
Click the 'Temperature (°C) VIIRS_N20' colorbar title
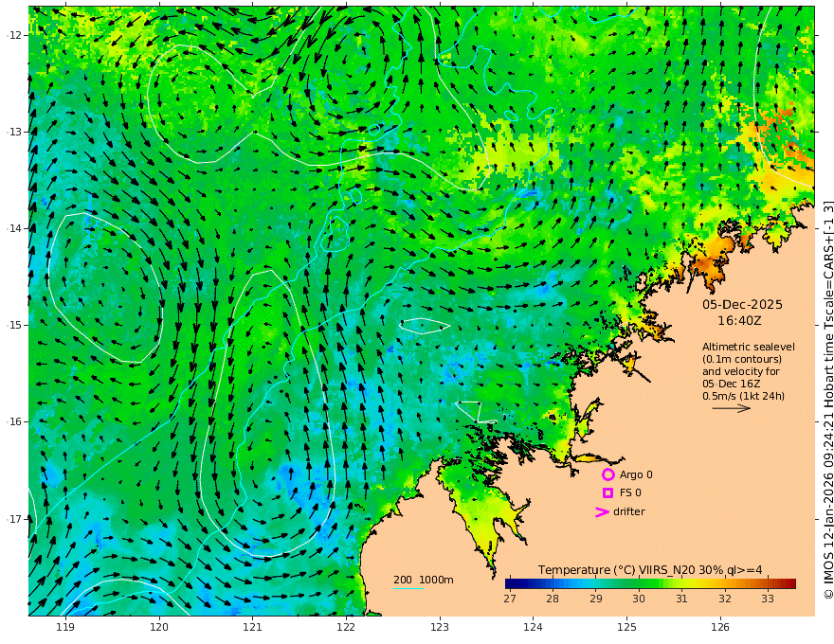click(x=614, y=570)
